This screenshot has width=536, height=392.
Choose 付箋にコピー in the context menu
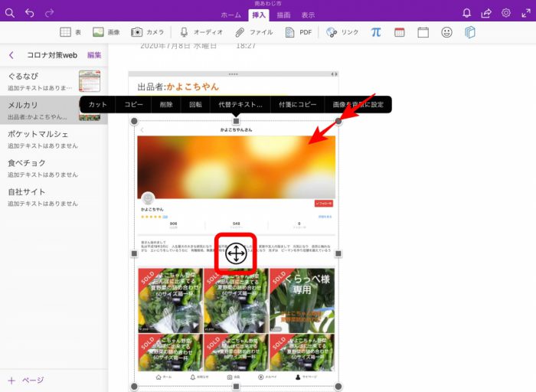tap(297, 105)
